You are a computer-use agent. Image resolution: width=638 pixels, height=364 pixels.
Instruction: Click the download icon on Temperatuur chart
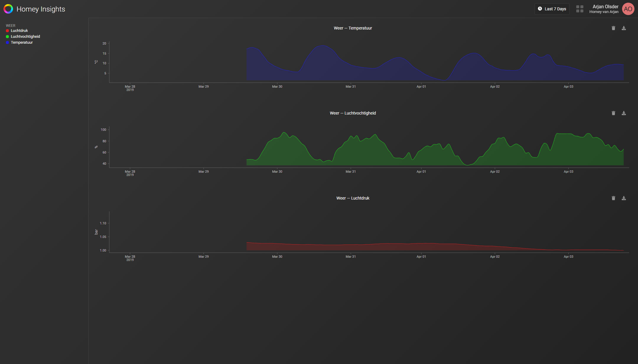[x=624, y=28]
